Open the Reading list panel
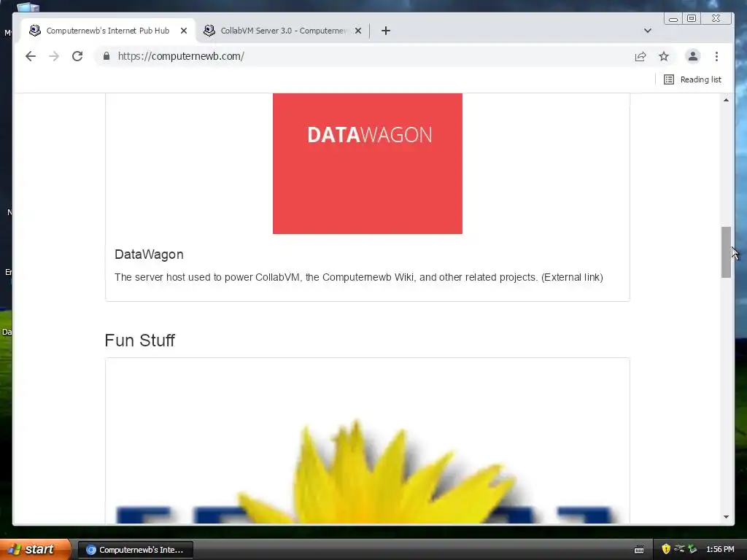747x560 pixels. click(693, 79)
